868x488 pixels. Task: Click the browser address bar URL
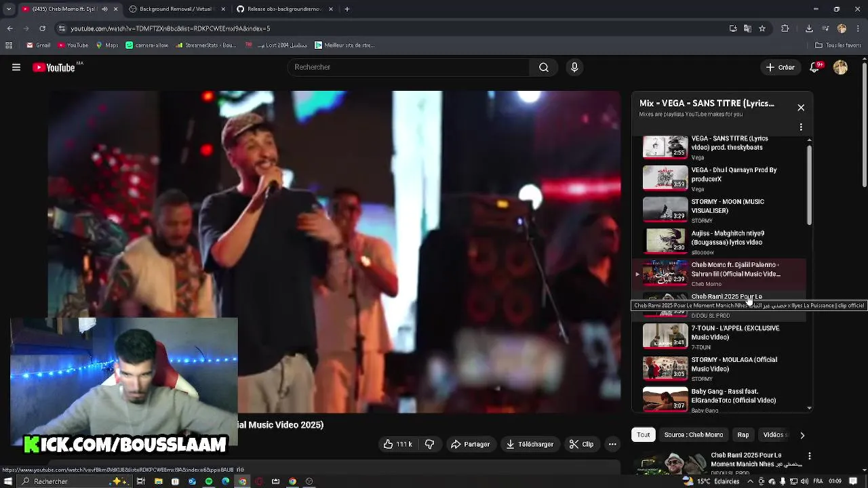[x=171, y=28]
